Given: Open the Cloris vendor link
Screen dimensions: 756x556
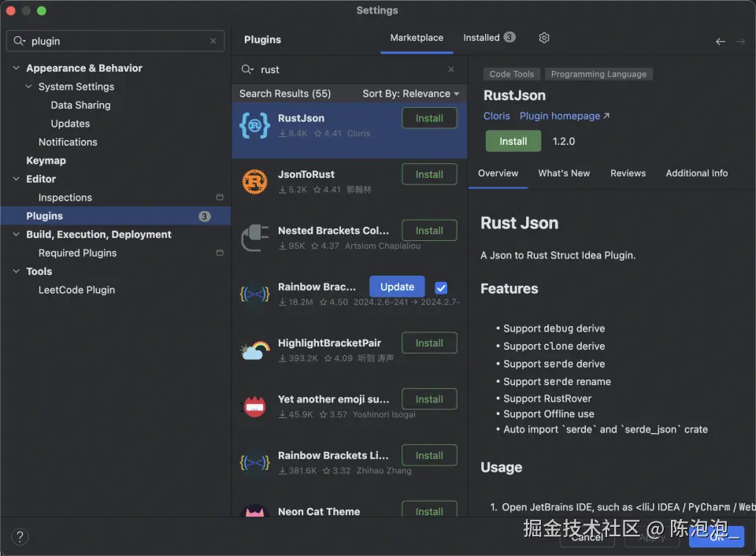Looking at the screenshot, I should (x=497, y=116).
